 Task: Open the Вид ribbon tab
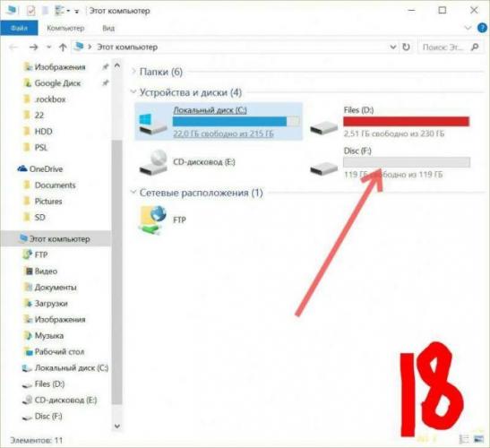click(108, 29)
